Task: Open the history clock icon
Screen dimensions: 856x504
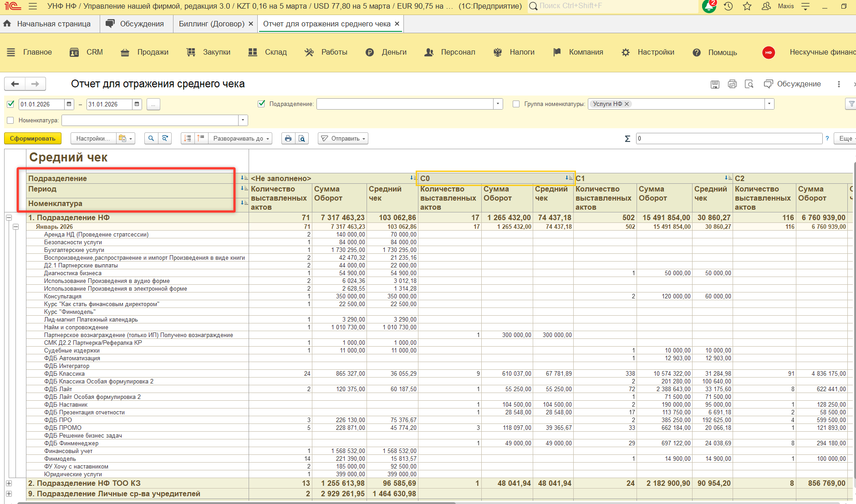Action: pos(729,6)
